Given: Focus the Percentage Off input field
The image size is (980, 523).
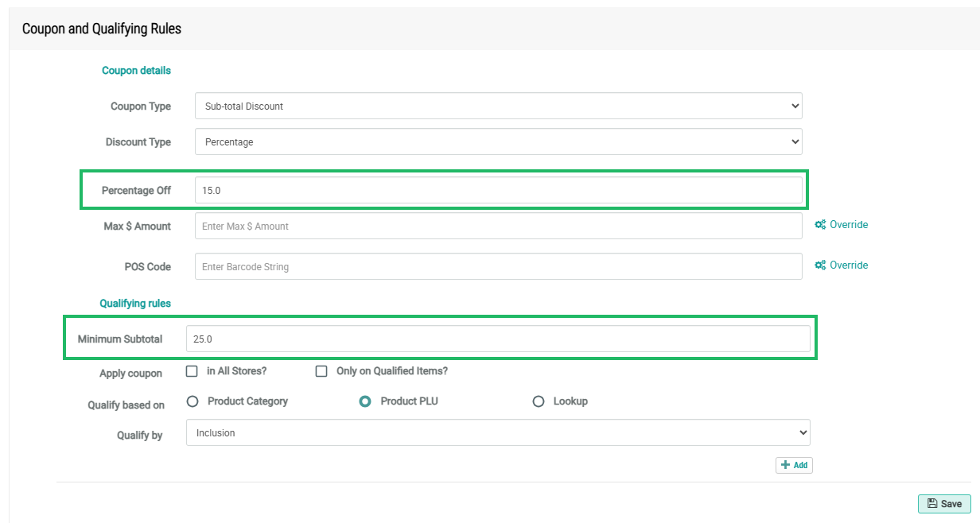Looking at the screenshot, I should [x=498, y=191].
